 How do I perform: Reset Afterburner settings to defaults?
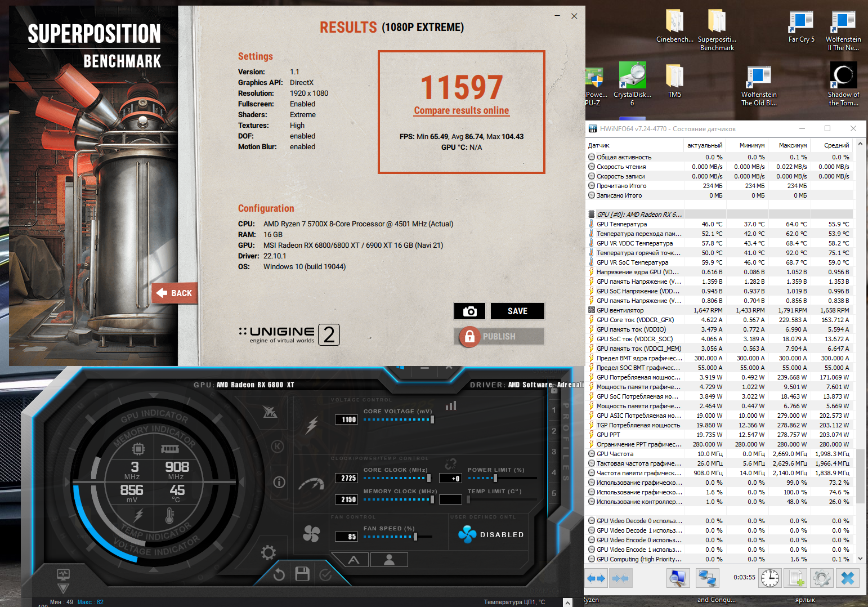point(279,574)
